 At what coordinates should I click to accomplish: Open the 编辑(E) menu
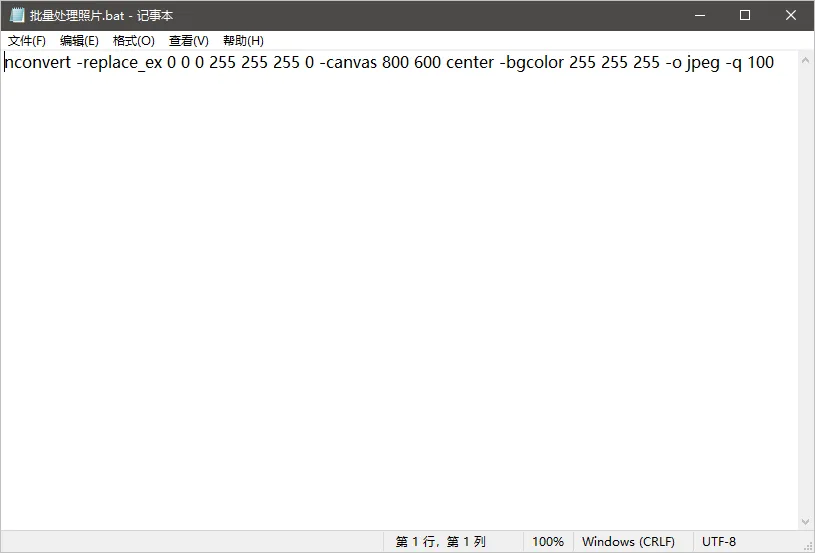[x=79, y=41]
